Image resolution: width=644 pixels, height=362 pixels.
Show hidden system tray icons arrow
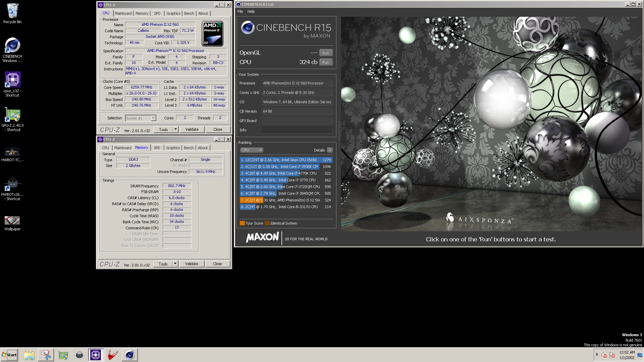597,355
